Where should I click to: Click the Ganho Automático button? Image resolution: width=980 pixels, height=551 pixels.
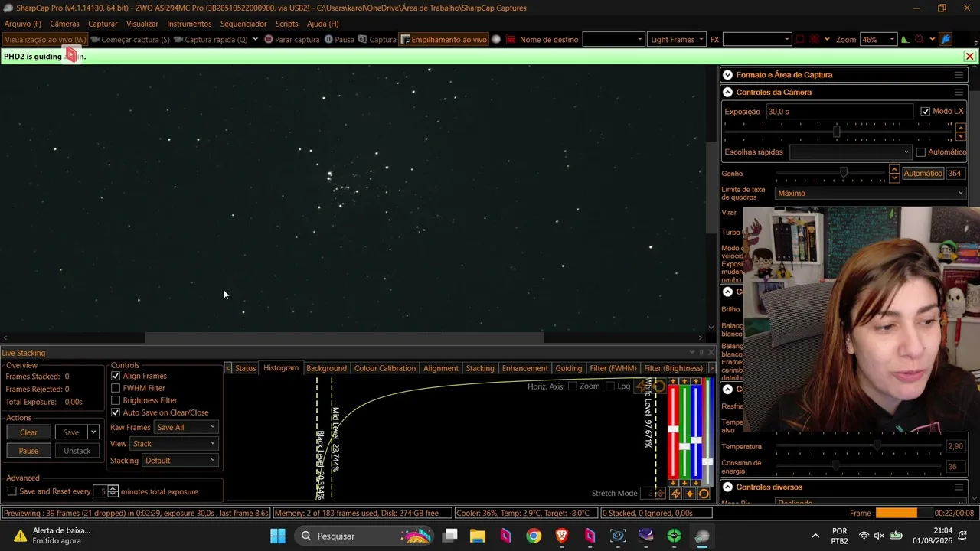(923, 174)
